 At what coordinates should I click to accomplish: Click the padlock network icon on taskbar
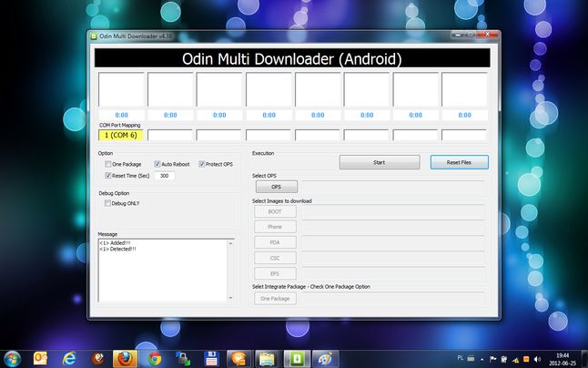pyautogui.click(x=183, y=359)
